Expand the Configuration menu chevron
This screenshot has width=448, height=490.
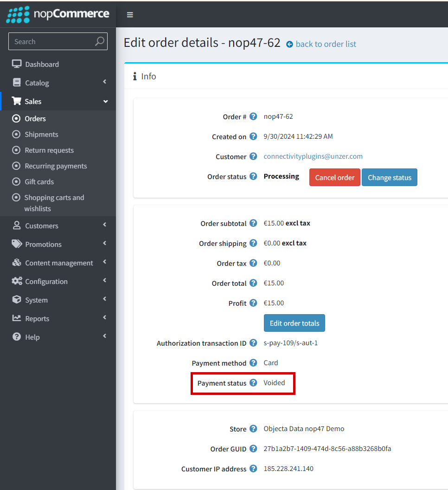tap(105, 280)
